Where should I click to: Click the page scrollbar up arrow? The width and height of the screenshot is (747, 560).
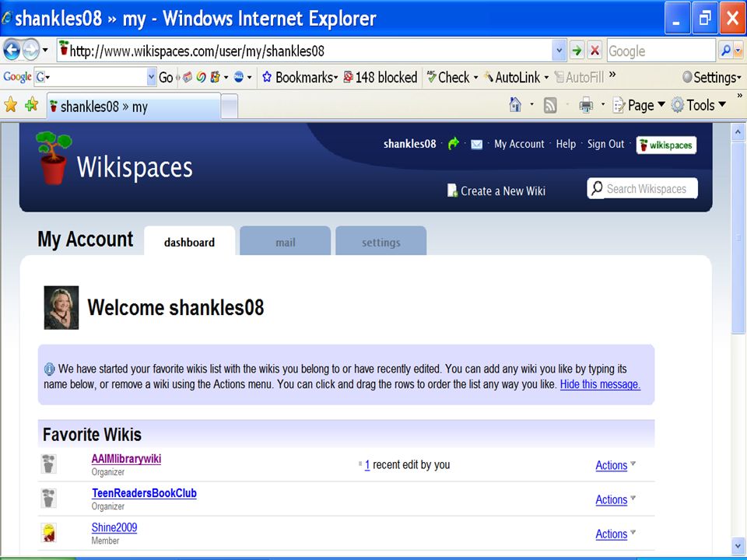point(738,131)
